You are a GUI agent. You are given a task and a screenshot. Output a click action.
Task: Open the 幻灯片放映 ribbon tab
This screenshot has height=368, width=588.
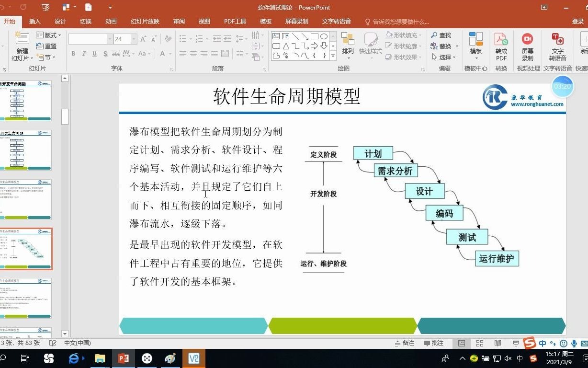coord(145,21)
